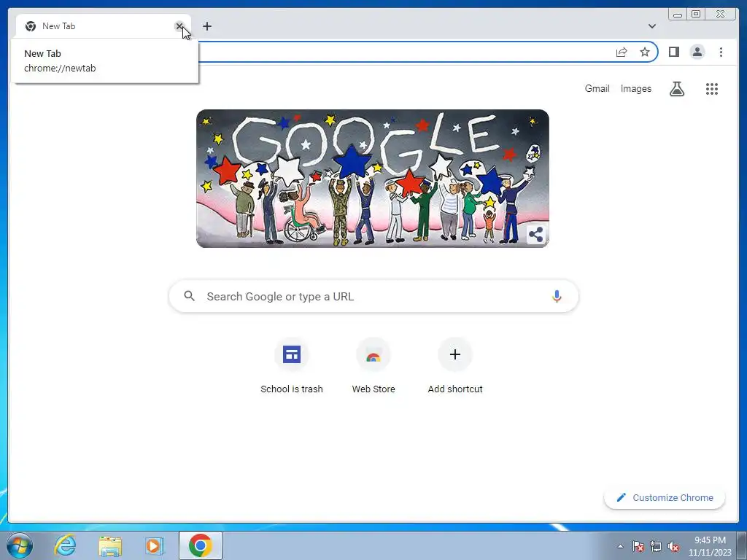Open the muted volume tray icon
747x560 pixels.
673,546
